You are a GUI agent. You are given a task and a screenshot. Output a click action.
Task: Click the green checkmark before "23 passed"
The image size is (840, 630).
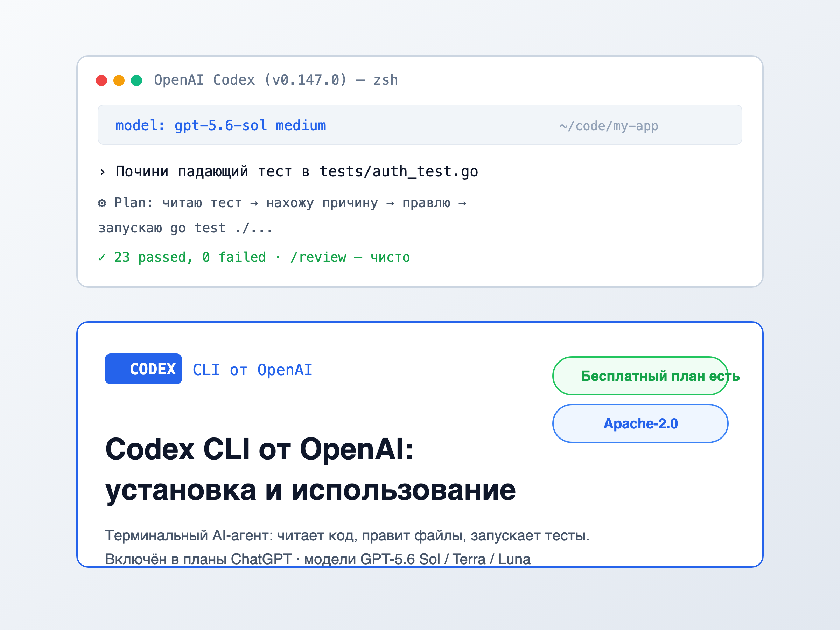pyautogui.click(x=102, y=258)
